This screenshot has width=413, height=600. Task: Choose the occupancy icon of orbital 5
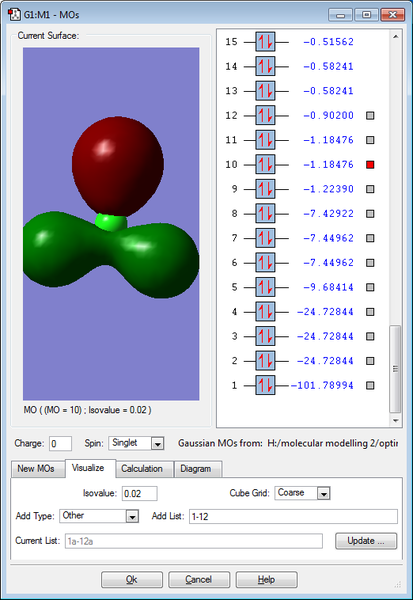[x=265, y=287]
